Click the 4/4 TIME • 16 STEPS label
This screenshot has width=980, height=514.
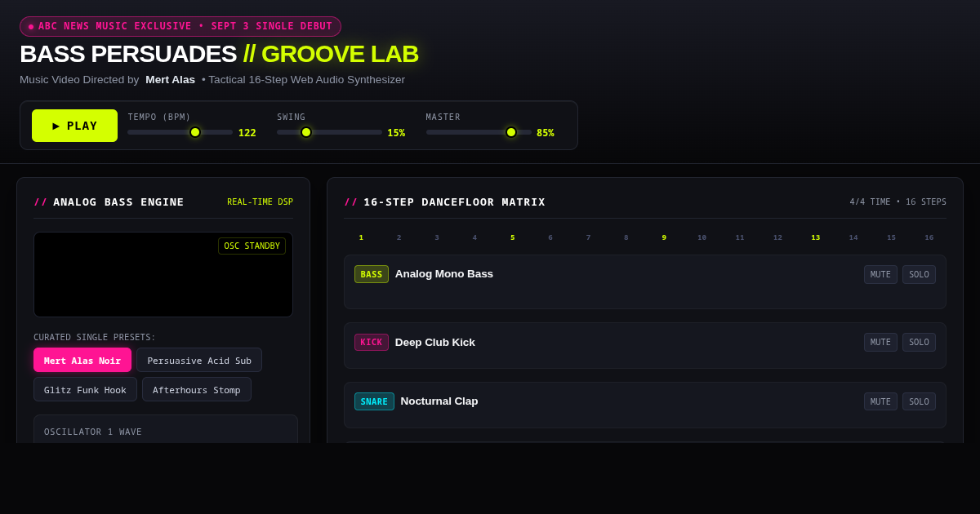(x=898, y=202)
